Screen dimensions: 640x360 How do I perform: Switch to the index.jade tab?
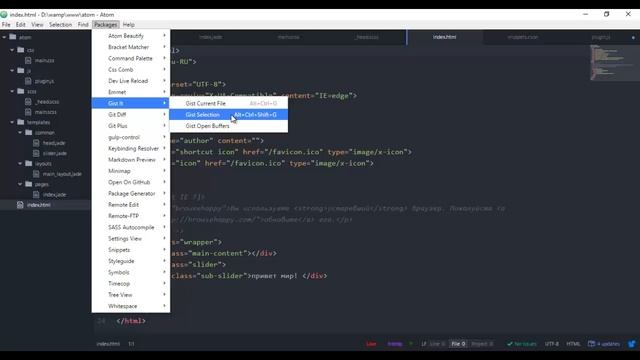tap(211, 37)
